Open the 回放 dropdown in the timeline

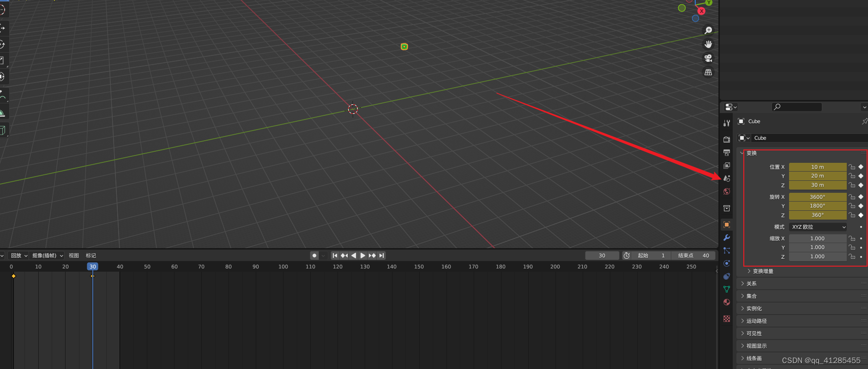(19, 256)
